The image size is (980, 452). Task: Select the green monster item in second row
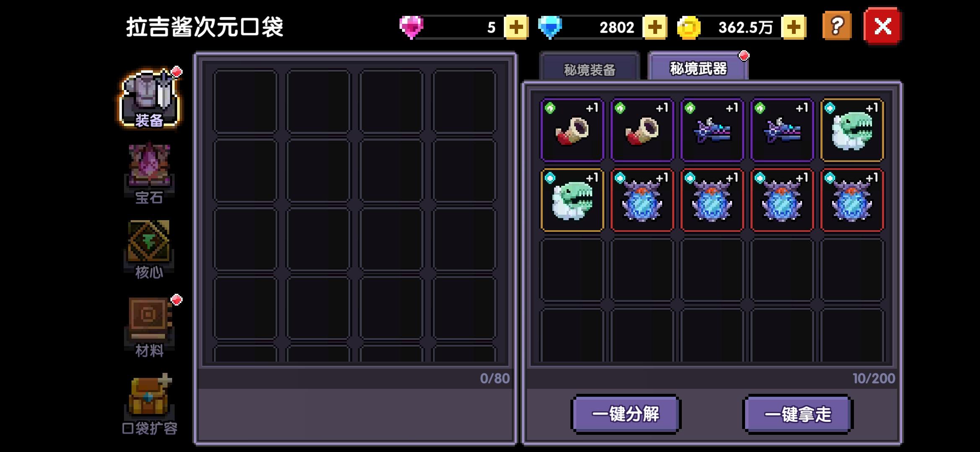(x=572, y=200)
